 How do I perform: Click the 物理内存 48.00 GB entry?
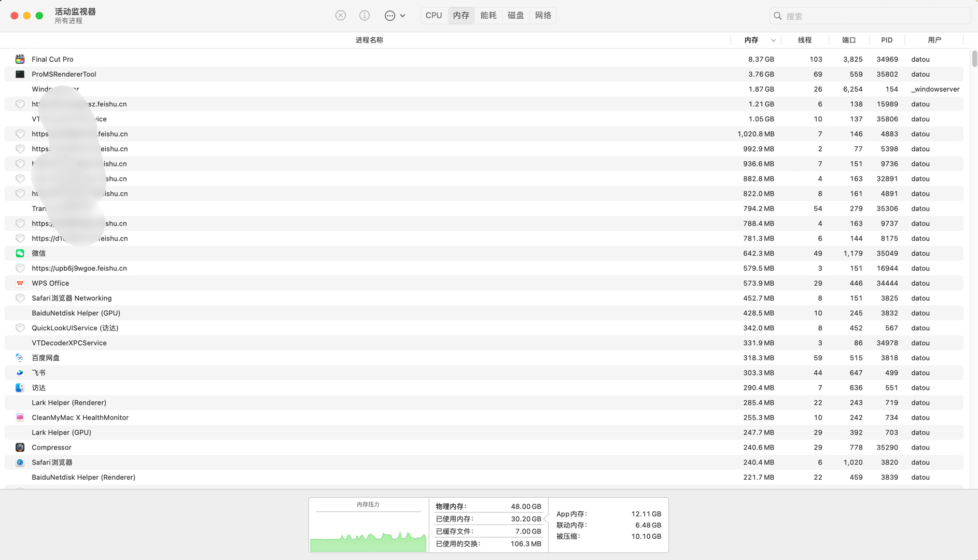pos(488,507)
